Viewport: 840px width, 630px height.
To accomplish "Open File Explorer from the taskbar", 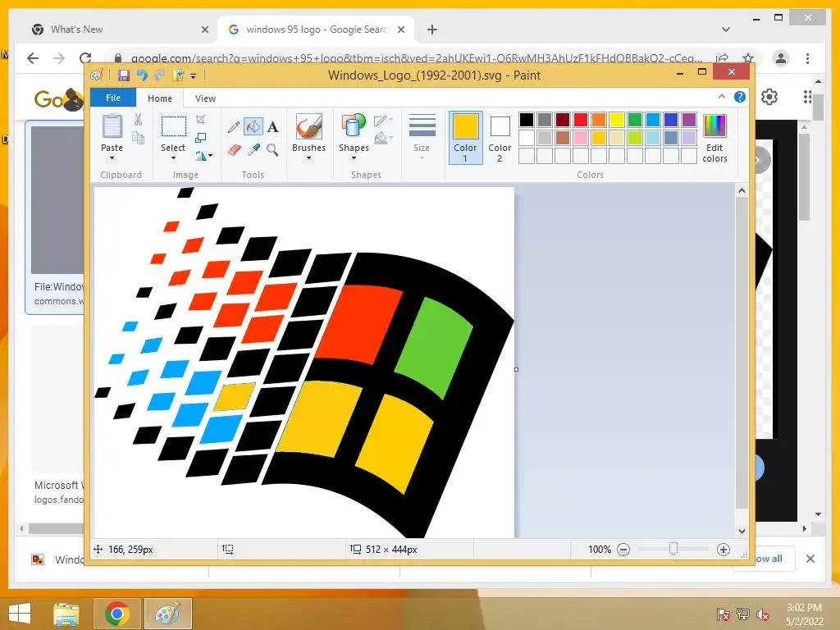I will point(66,614).
